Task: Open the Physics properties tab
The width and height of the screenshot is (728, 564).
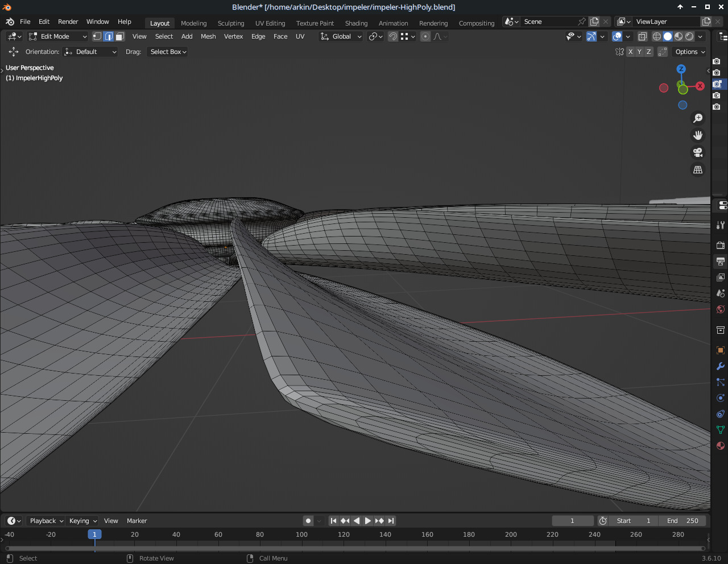Action: pyautogui.click(x=720, y=398)
